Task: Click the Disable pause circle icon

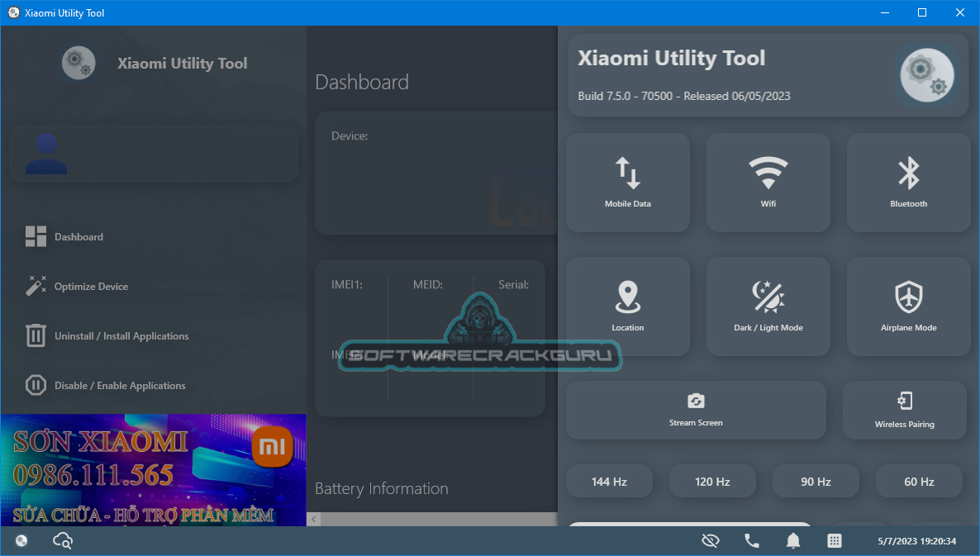Action: [x=36, y=385]
